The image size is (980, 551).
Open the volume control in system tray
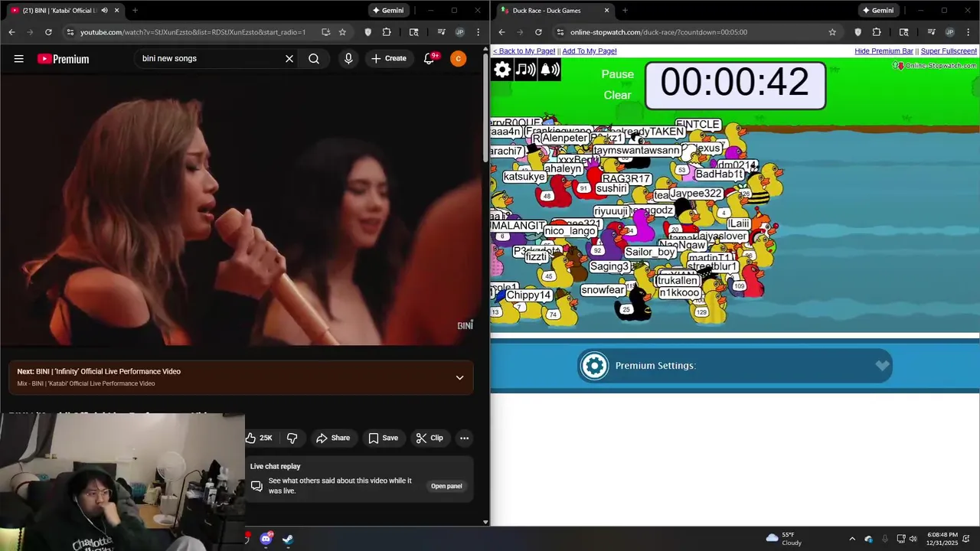(913, 539)
